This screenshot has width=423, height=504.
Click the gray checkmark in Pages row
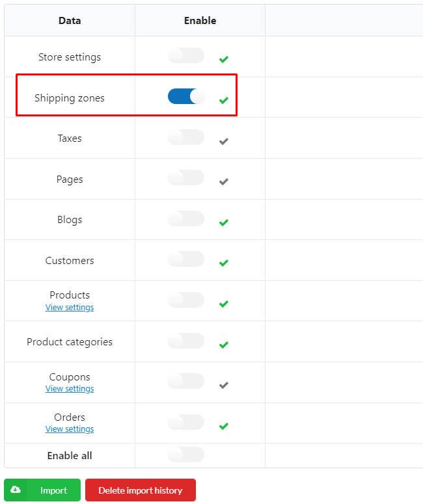(224, 181)
